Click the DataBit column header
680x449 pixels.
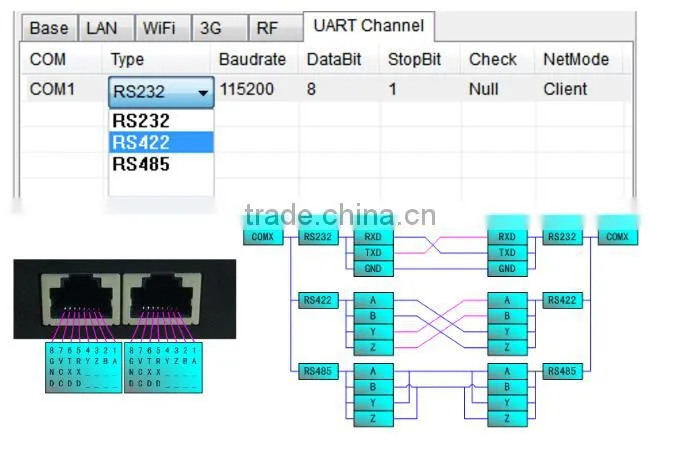pos(339,59)
